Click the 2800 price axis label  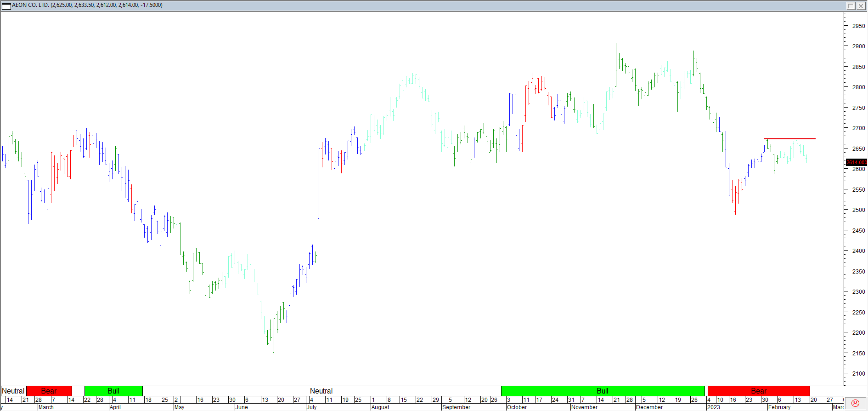coord(858,87)
